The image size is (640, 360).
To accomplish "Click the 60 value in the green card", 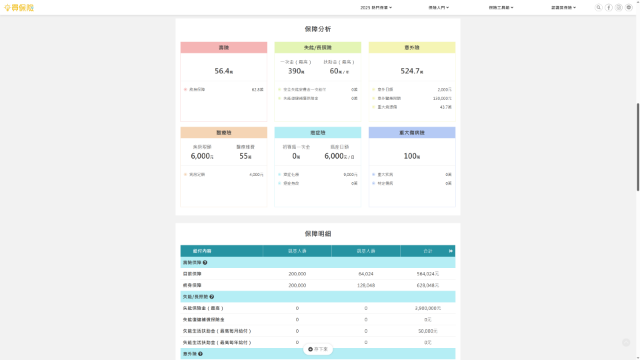I will pos(339,71).
